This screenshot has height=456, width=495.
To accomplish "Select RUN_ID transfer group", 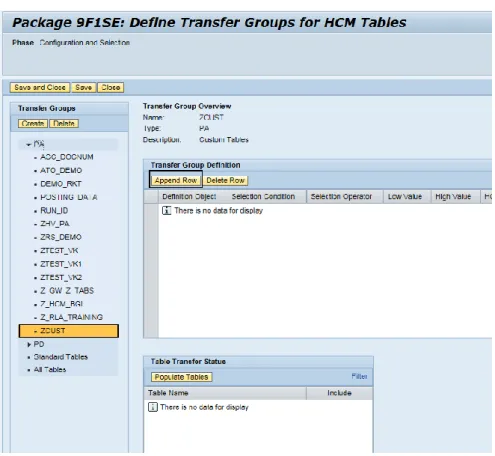I will click(x=54, y=211).
